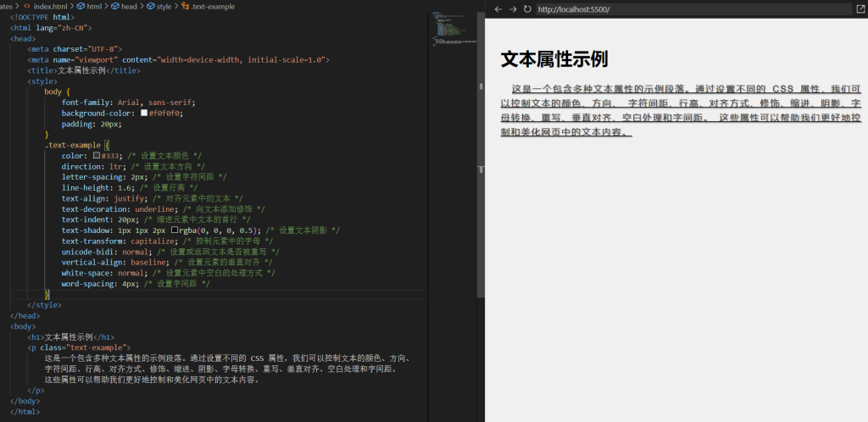Expand the head breadcrumb item

(x=127, y=6)
